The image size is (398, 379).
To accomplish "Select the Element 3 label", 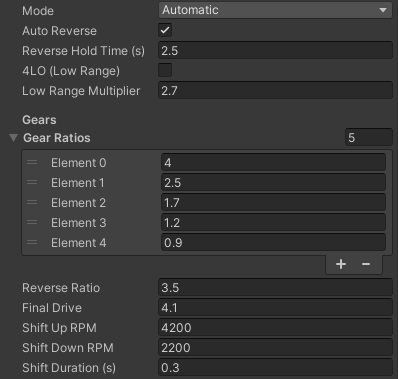I will pos(79,223).
